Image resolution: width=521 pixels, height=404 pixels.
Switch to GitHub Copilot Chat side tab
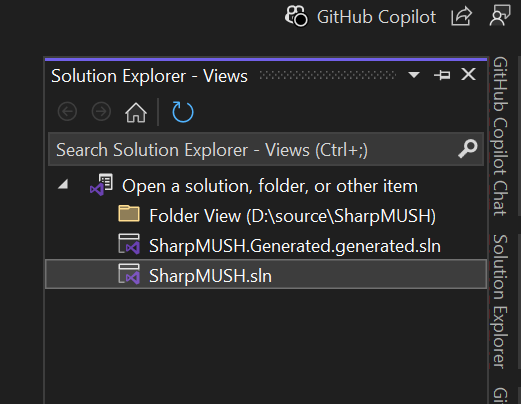[x=500, y=136]
